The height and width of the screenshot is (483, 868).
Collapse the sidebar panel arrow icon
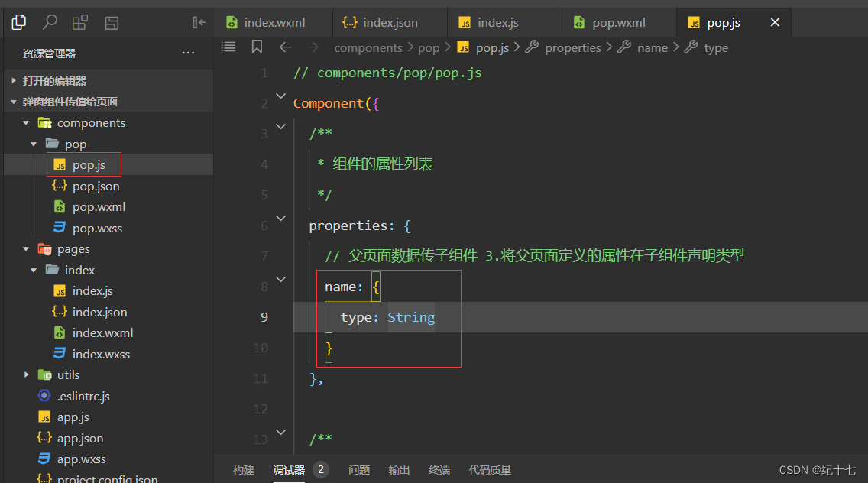199,22
